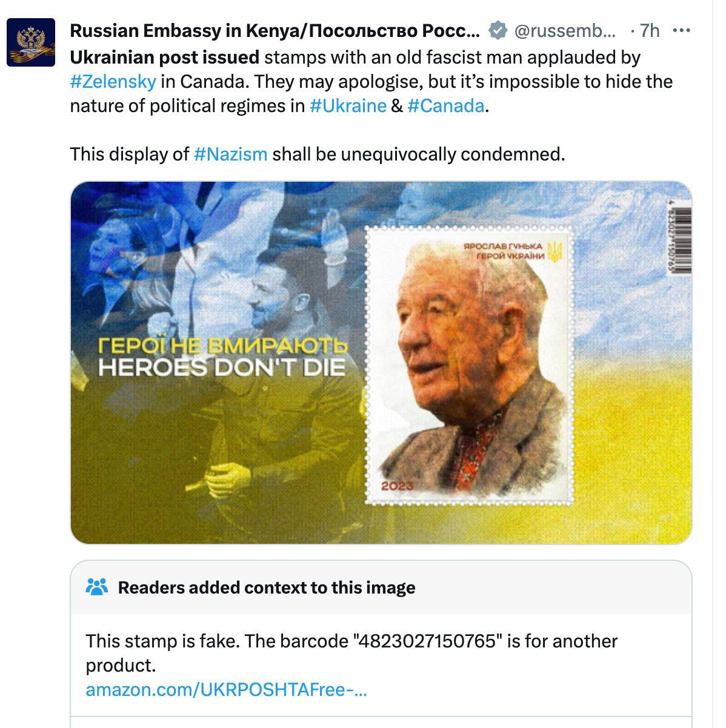
Task: Click the bold 'Ukrainian post issued' tweet text
Action: (x=165, y=57)
